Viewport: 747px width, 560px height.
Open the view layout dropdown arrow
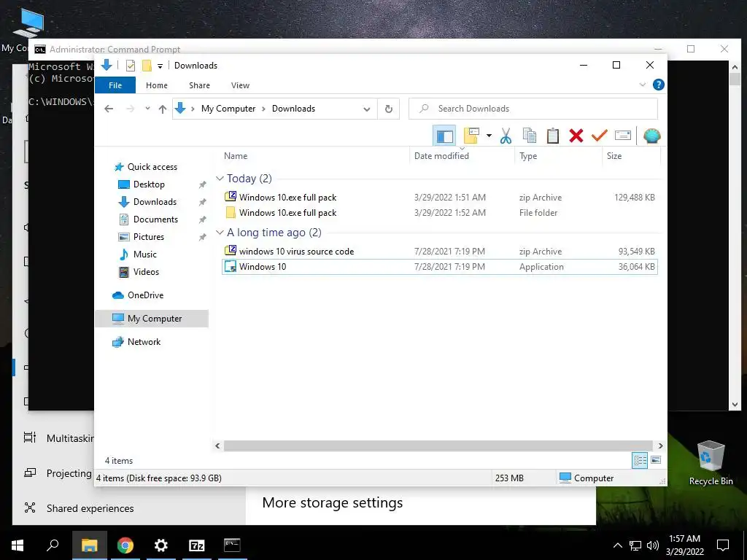tap(489, 136)
